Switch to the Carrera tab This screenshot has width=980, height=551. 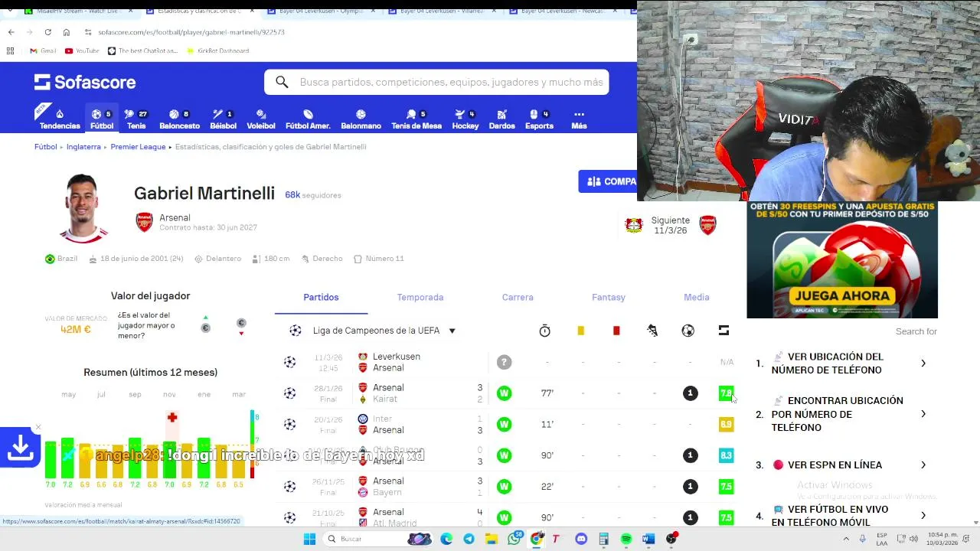pos(518,297)
